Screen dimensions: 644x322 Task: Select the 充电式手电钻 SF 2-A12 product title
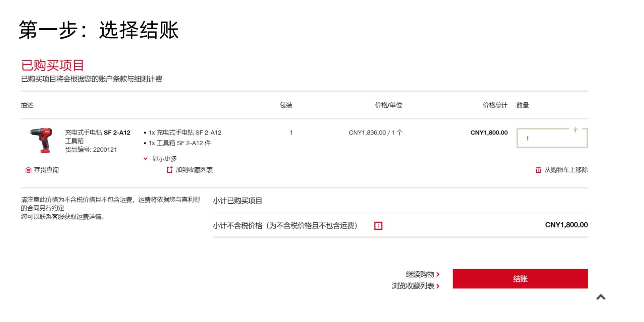coord(97,132)
